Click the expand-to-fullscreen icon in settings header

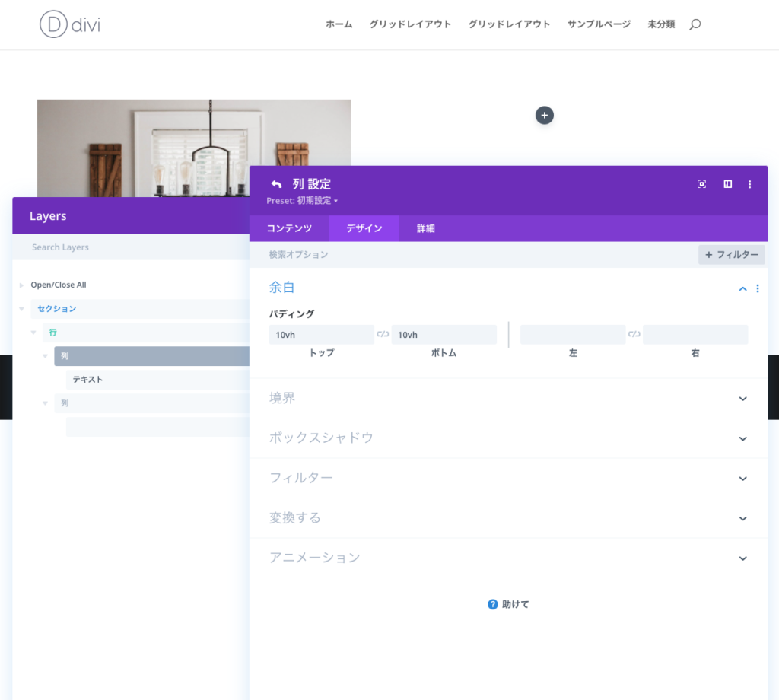(x=701, y=184)
